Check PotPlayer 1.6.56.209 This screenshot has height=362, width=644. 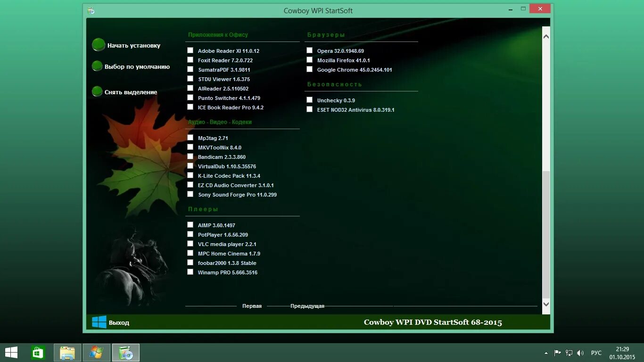190,234
